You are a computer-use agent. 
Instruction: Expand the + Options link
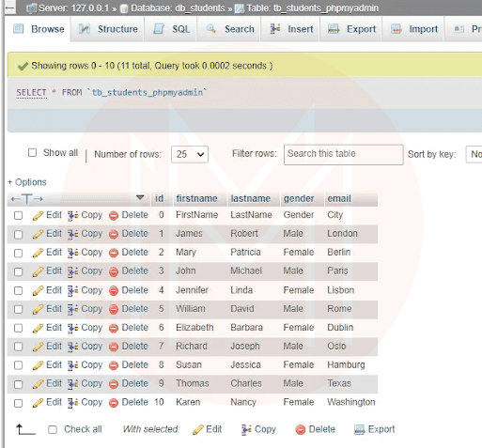click(27, 182)
